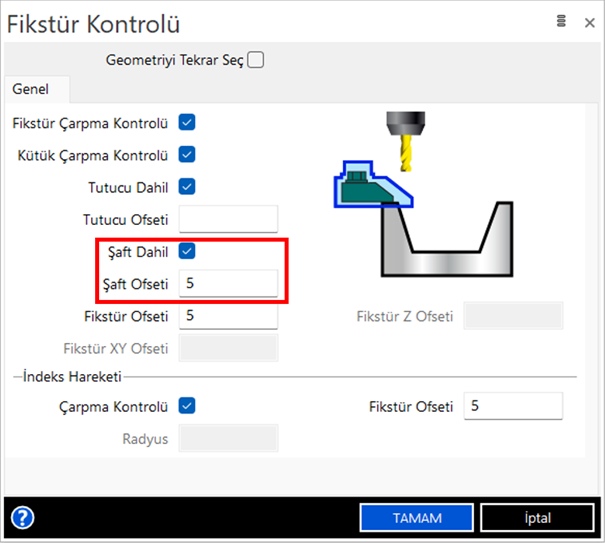This screenshot has height=543, width=605.
Task: Click the İndeks Hareketi section heading
Action: click(x=72, y=377)
